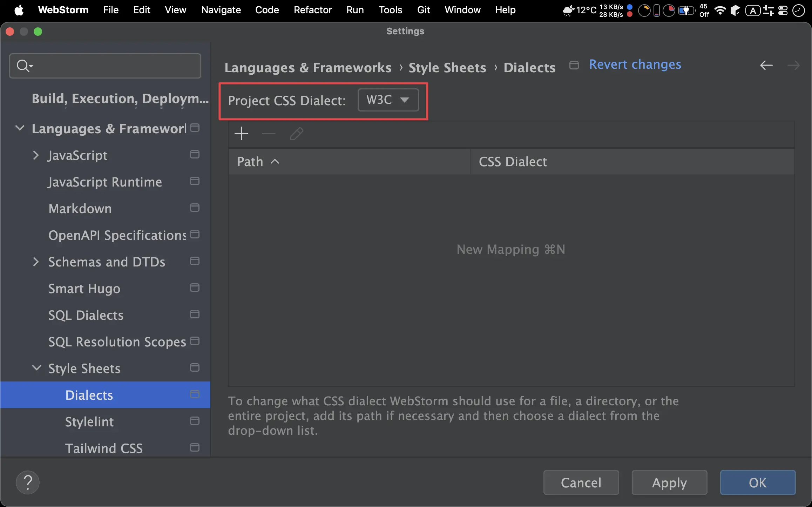This screenshot has height=507, width=812.
Task: Expand the JavaScript settings node
Action: (35, 155)
